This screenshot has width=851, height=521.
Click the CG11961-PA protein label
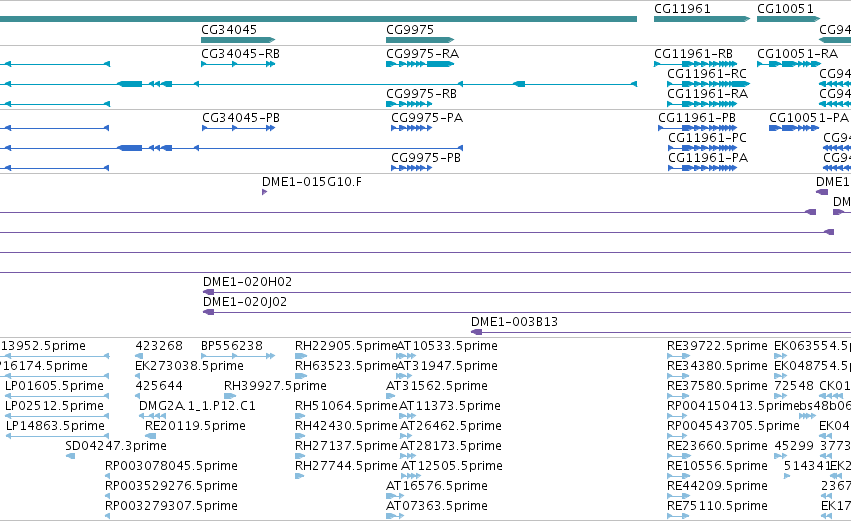(x=708, y=158)
